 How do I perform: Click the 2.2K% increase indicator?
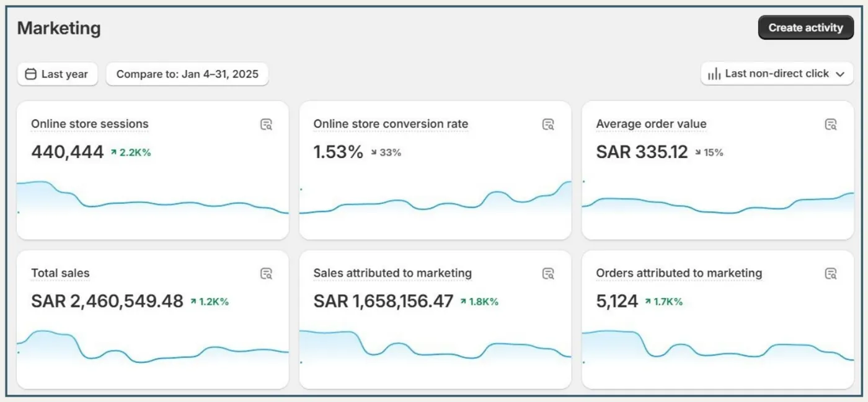[131, 152]
